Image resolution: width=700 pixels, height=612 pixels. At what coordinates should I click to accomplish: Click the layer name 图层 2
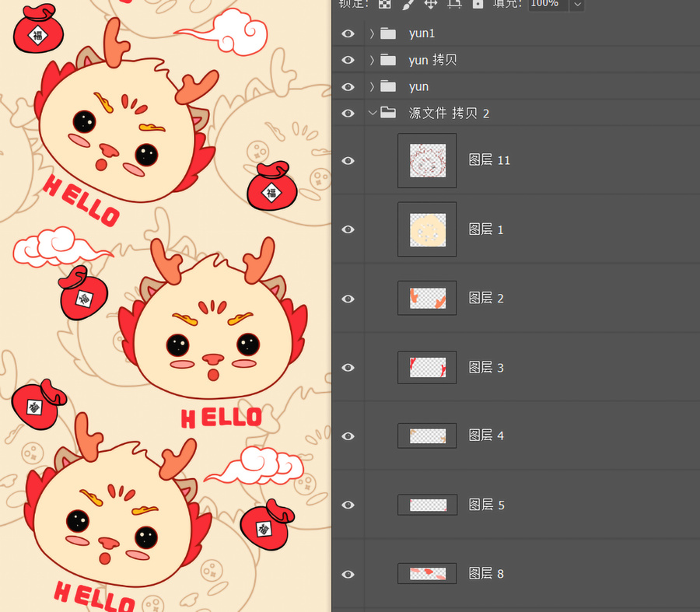(x=486, y=298)
